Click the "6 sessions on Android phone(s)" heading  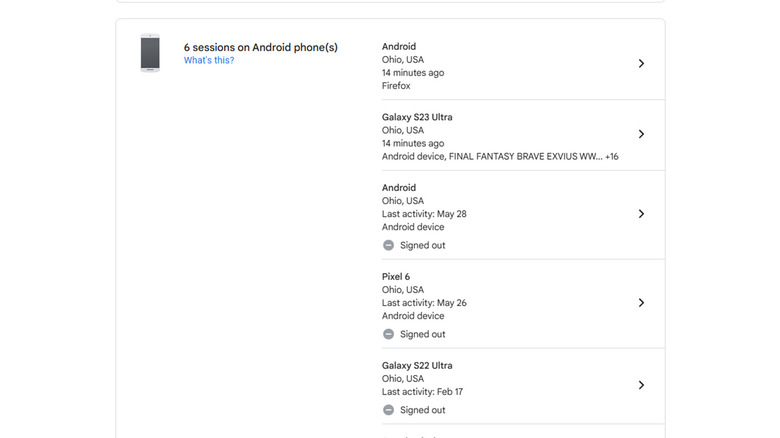click(x=260, y=47)
